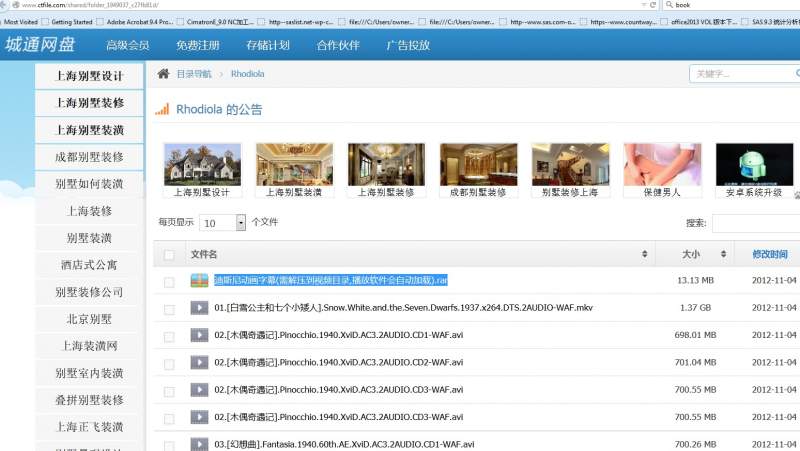The height and width of the screenshot is (451, 800).
Task: Check the box for Fantasia CD1 row
Action: [x=169, y=446]
